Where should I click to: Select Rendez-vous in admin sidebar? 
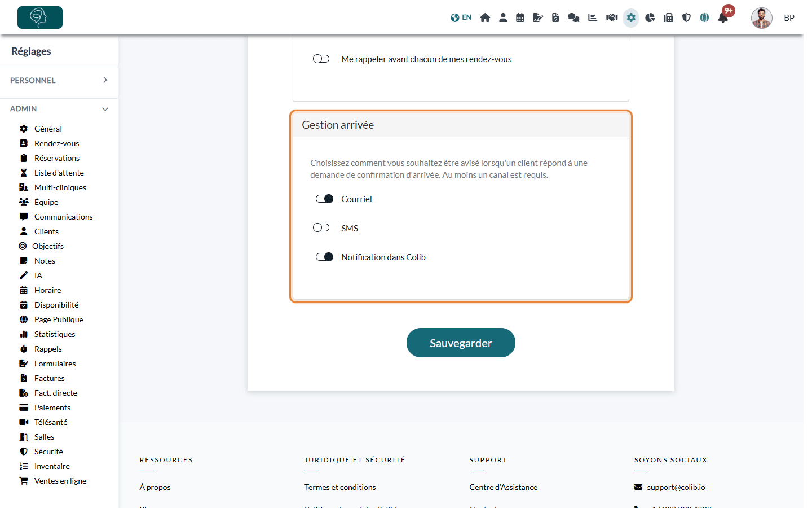tap(56, 143)
